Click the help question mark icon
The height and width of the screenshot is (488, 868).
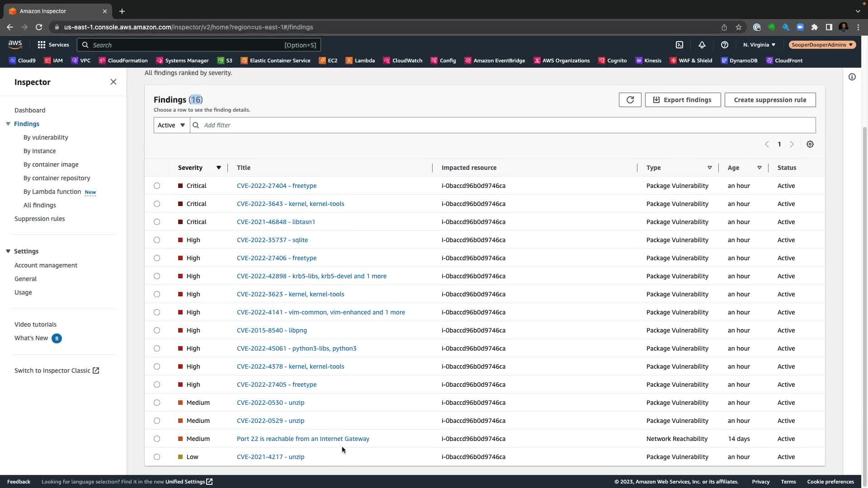(725, 45)
